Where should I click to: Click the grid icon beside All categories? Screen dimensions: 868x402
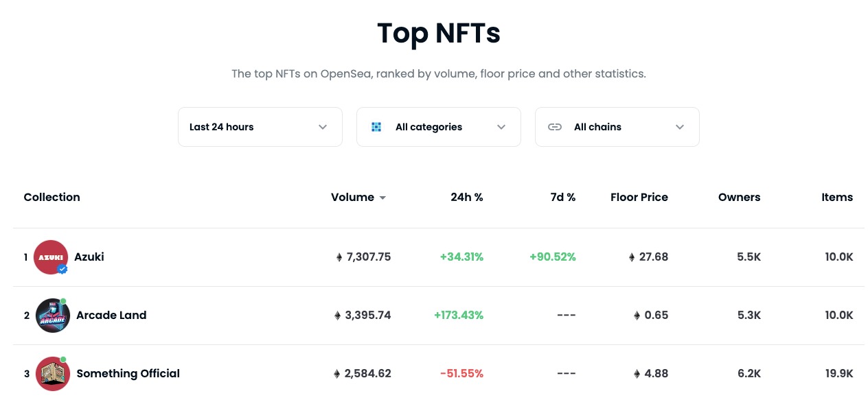pyautogui.click(x=376, y=127)
